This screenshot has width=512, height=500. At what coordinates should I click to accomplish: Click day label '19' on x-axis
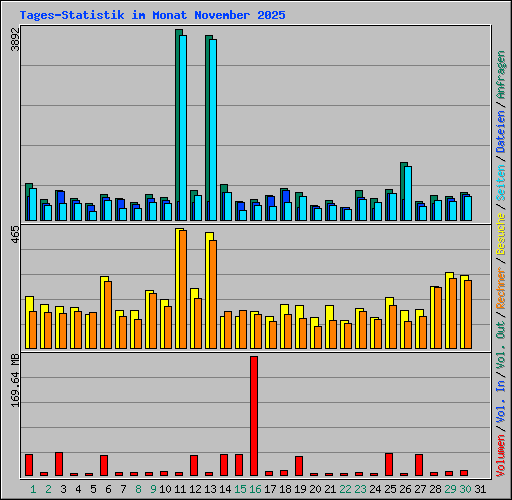300,489
